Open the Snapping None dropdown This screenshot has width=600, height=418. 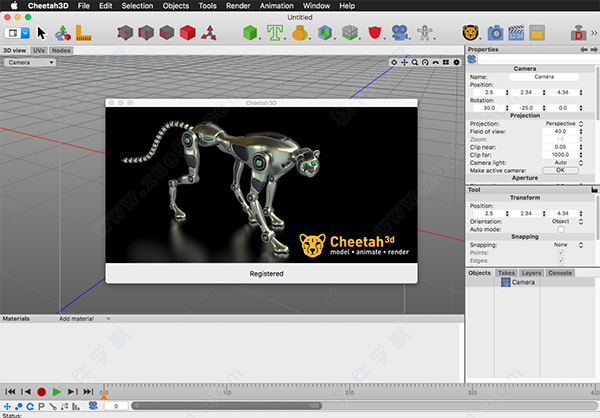pyautogui.click(x=563, y=245)
